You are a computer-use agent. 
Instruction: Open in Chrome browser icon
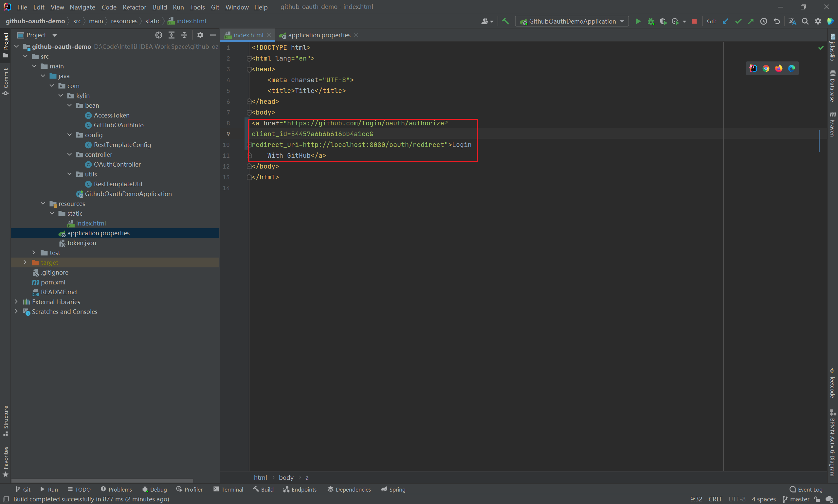tap(766, 69)
